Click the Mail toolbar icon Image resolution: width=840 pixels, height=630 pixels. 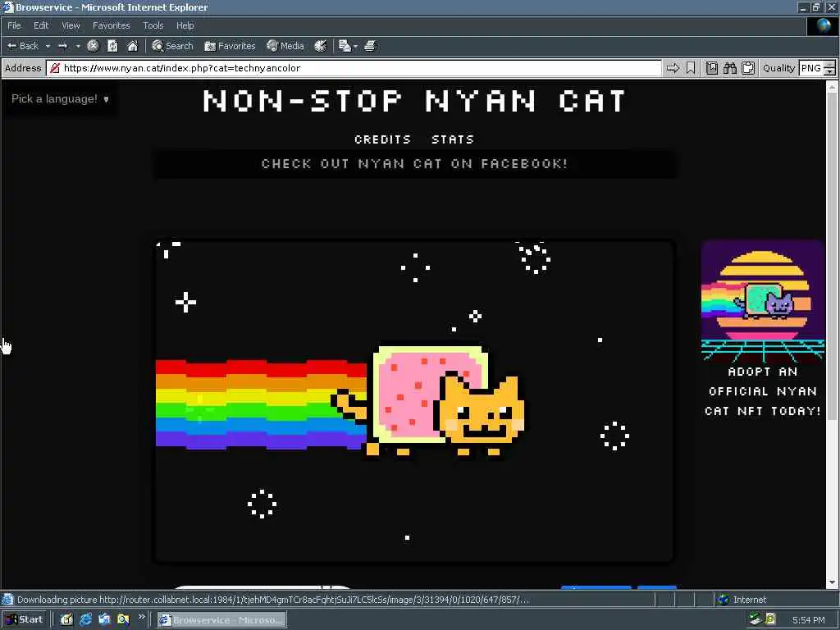click(x=345, y=46)
